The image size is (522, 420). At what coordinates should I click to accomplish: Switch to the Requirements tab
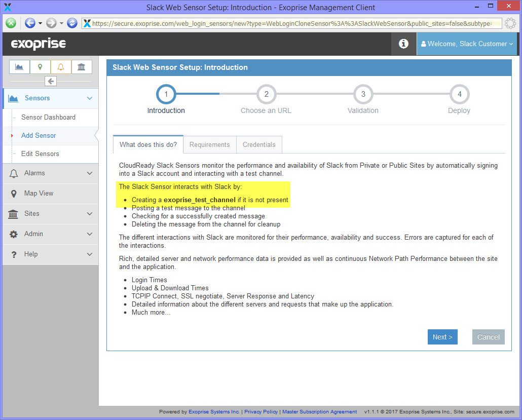tap(210, 145)
